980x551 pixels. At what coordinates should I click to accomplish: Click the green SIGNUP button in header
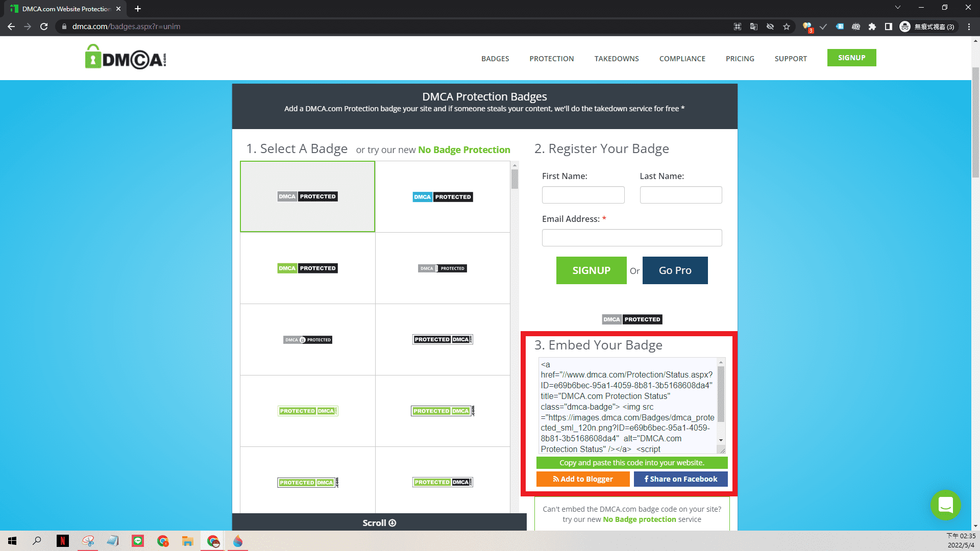click(x=851, y=58)
